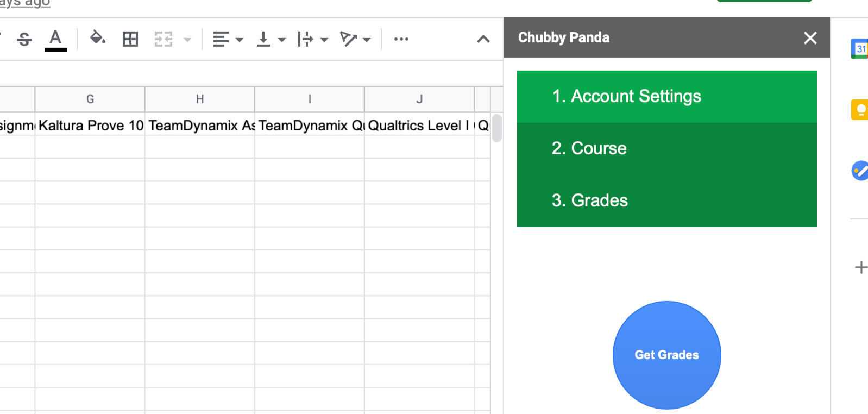This screenshot has height=414, width=868.
Task: Open the text rotation options
Action: point(355,39)
